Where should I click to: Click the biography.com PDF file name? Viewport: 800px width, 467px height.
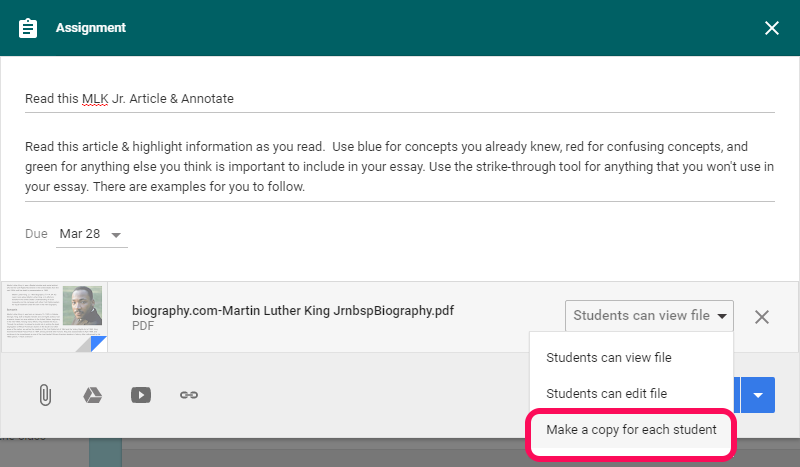point(293,310)
